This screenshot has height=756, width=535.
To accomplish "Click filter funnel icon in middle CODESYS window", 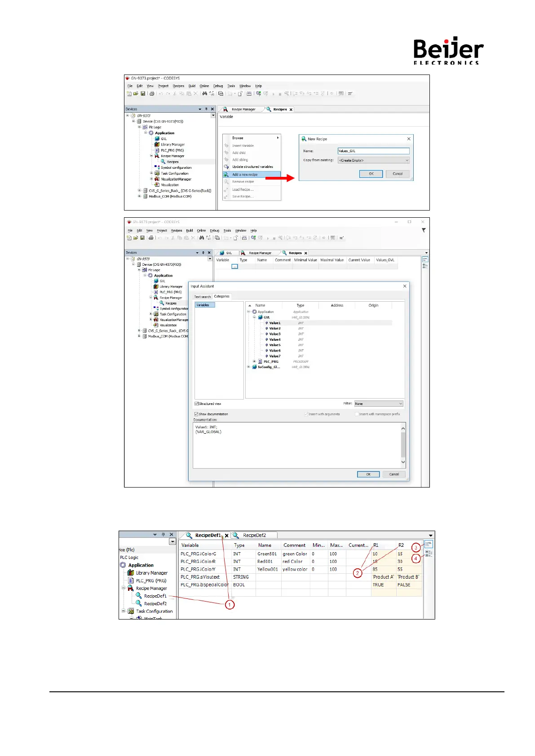I will 424,230.
